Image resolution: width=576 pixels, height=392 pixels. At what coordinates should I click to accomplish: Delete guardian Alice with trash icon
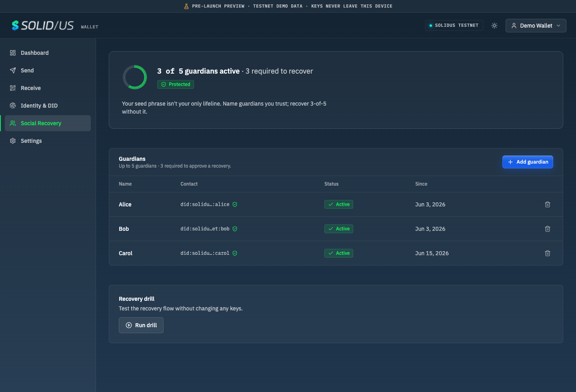(x=548, y=204)
